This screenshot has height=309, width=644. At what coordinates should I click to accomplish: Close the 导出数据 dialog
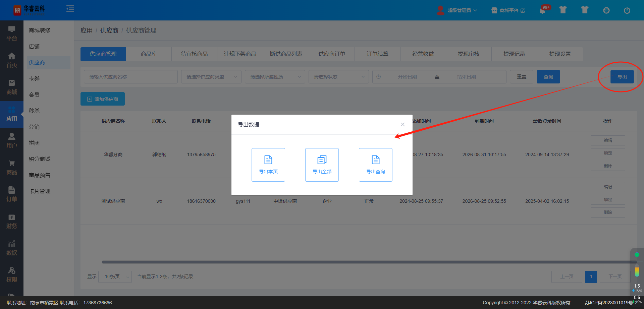402,124
